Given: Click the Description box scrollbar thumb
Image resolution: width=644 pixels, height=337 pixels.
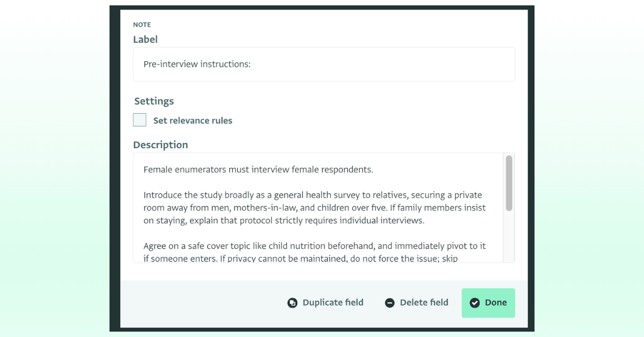Looking at the screenshot, I should 509,183.
